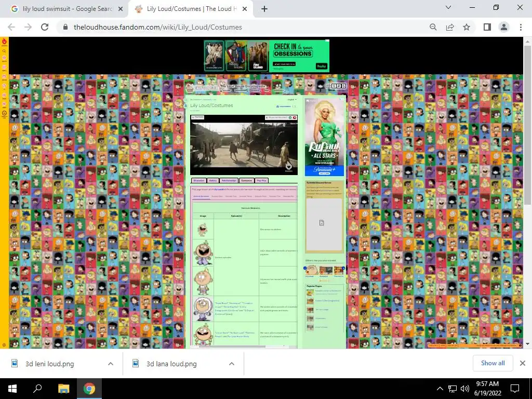
Task: Select the Season Three sub-tab
Action: coord(246,196)
